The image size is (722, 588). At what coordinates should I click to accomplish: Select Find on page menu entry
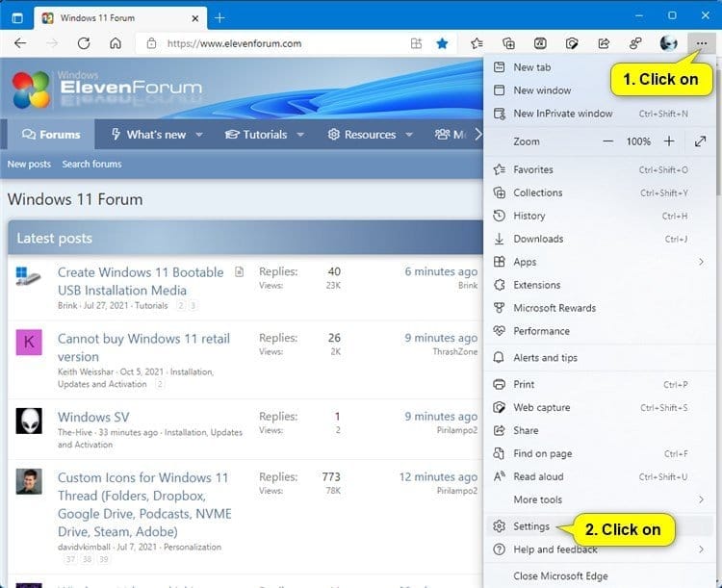[600, 453]
